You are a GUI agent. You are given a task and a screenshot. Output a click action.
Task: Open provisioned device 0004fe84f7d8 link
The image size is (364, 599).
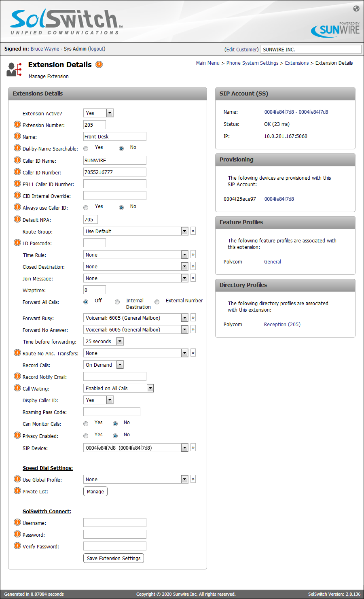coord(279,199)
